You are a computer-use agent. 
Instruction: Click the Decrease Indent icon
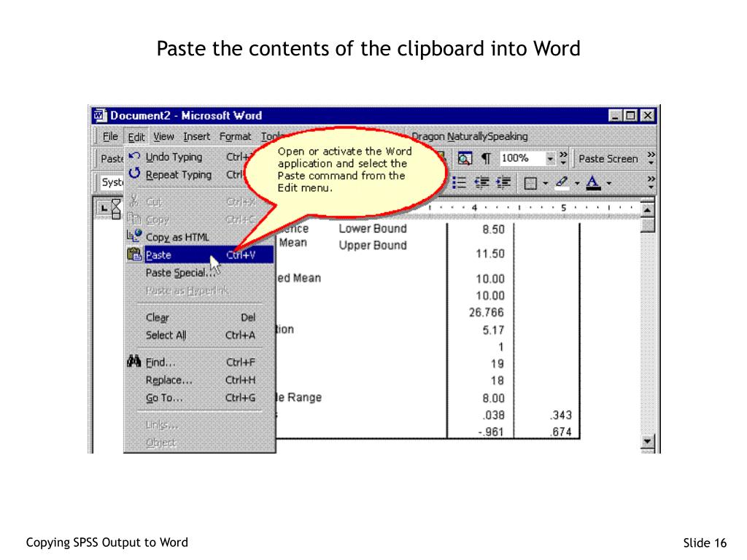[x=481, y=183]
